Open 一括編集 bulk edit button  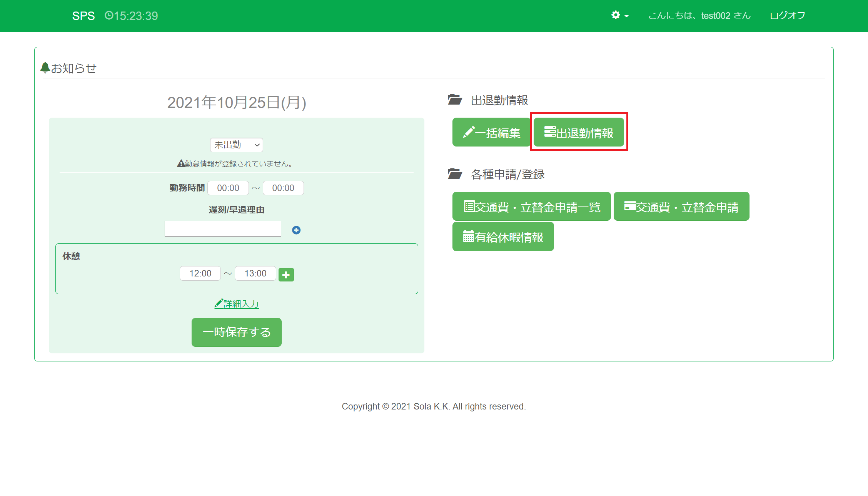point(491,133)
